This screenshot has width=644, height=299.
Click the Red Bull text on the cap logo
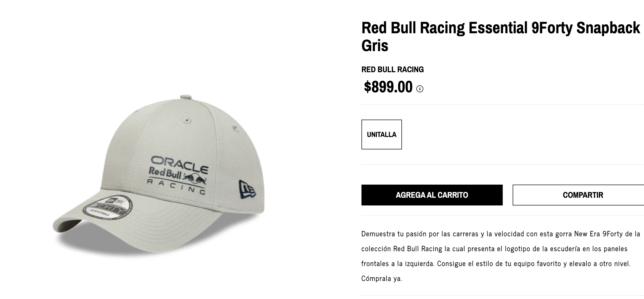165,172
